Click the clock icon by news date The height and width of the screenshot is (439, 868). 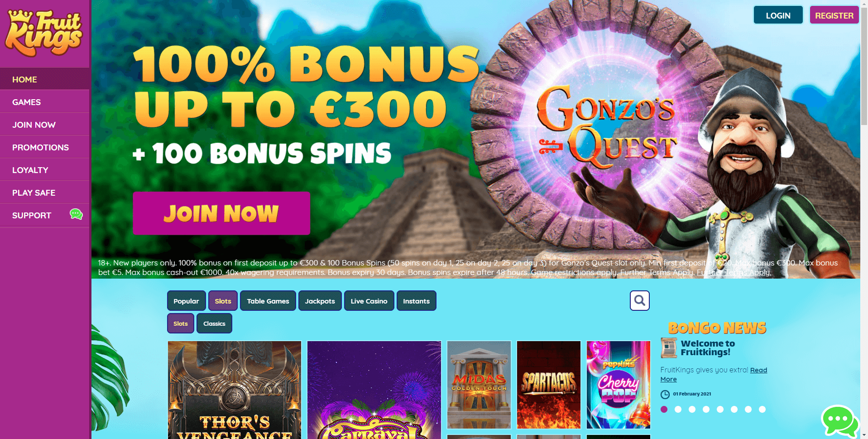coord(665,394)
